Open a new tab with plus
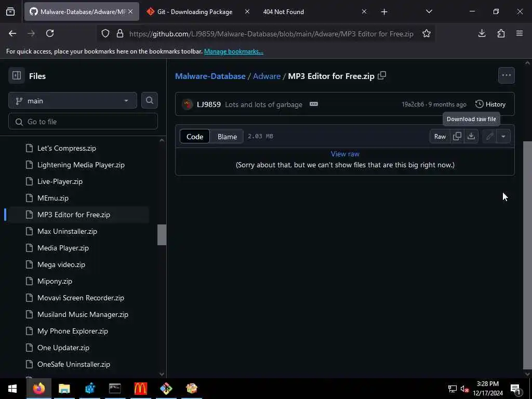The image size is (532, 399). click(384, 12)
